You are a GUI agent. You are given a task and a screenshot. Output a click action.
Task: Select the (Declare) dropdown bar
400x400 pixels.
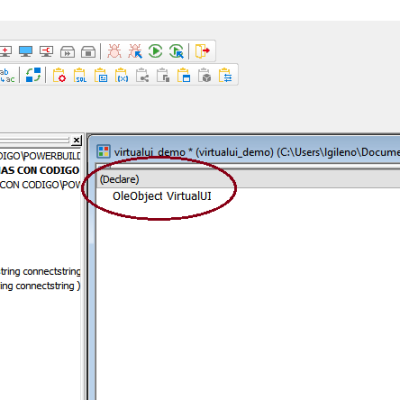click(x=248, y=180)
